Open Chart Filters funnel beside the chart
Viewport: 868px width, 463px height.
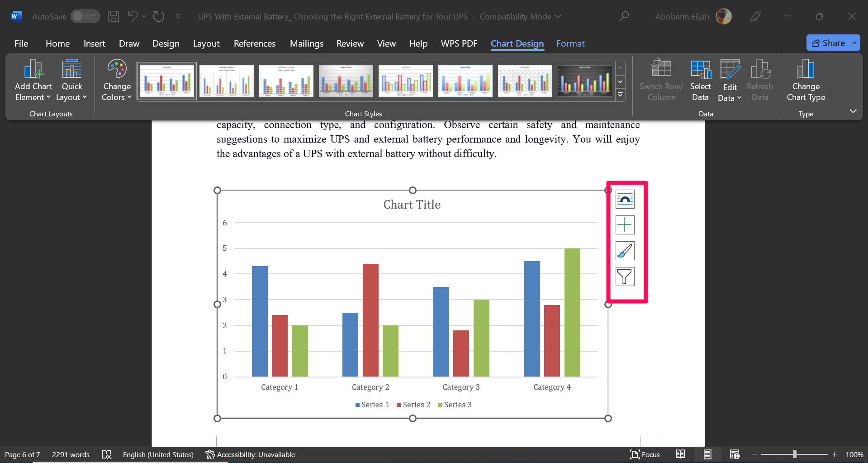tap(625, 277)
